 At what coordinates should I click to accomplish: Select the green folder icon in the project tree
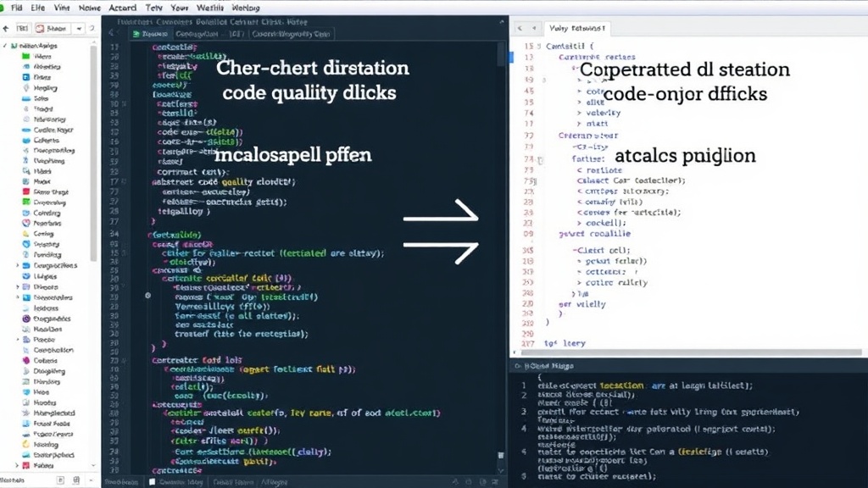[x=25, y=56]
